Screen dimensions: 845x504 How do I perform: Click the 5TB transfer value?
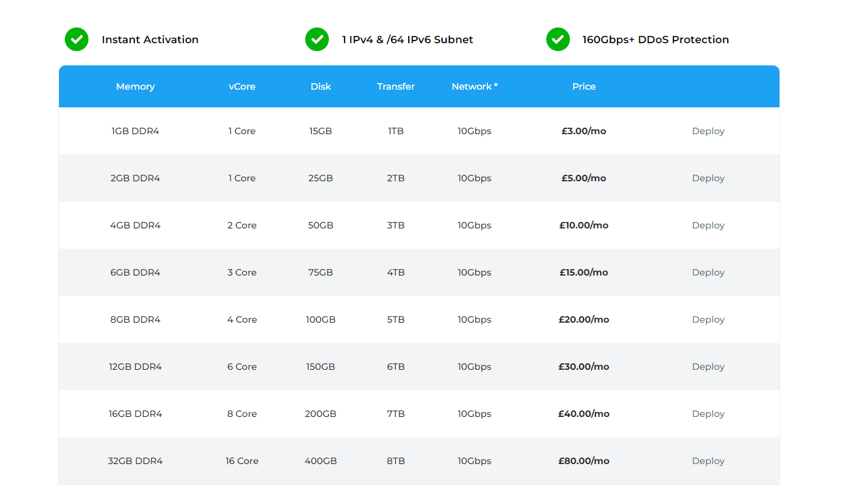tap(396, 319)
